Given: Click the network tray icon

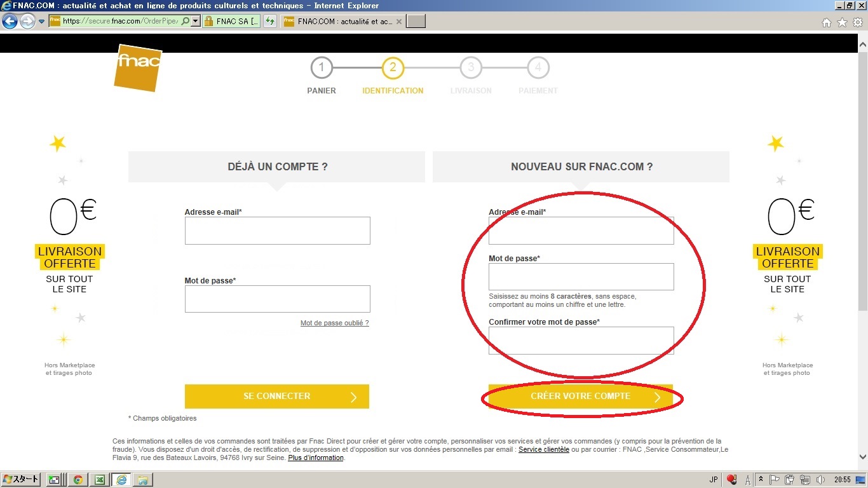Looking at the screenshot, I should click(805, 480).
